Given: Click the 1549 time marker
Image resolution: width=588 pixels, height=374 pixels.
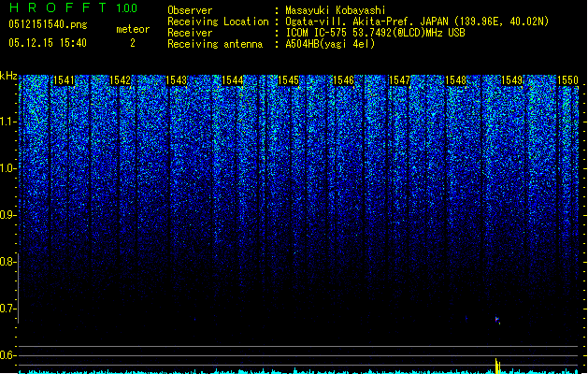Looking at the screenshot, I should pyautogui.click(x=511, y=80).
